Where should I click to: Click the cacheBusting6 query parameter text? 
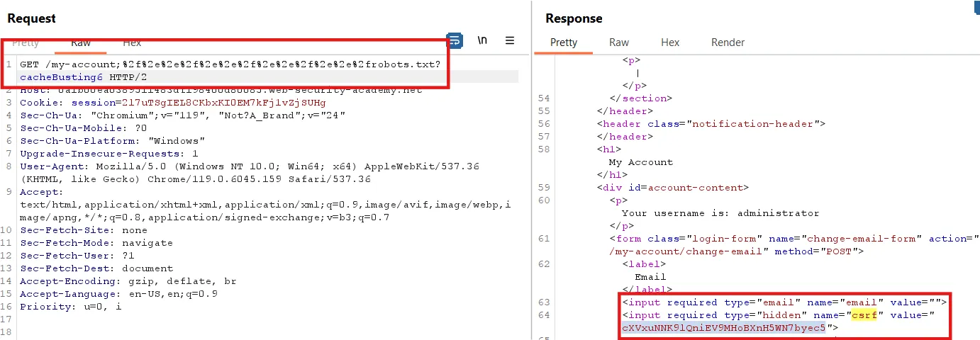(x=56, y=77)
